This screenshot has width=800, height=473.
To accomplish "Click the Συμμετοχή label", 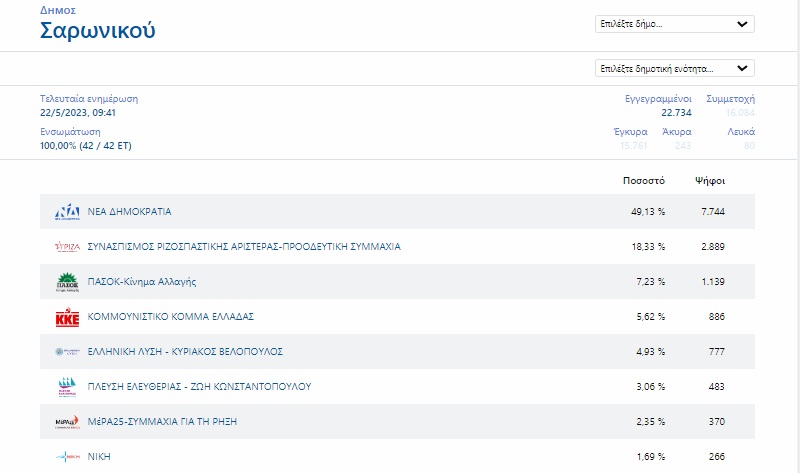I will [730, 99].
